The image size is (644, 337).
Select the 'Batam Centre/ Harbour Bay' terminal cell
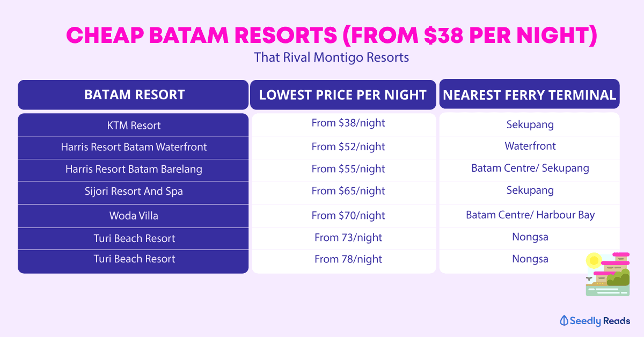point(530,215)
